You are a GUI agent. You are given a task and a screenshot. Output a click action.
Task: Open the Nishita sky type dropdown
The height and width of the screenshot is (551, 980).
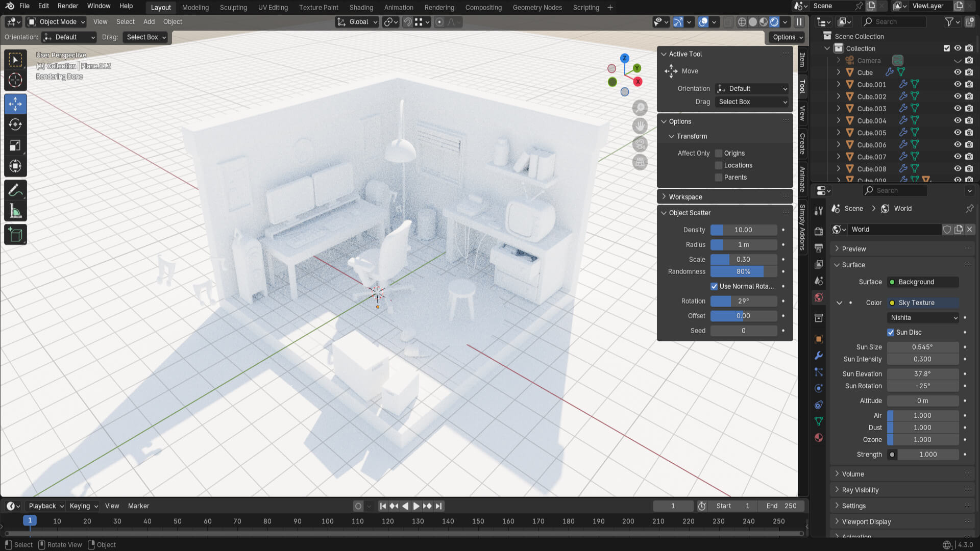(x=923, y=317)
